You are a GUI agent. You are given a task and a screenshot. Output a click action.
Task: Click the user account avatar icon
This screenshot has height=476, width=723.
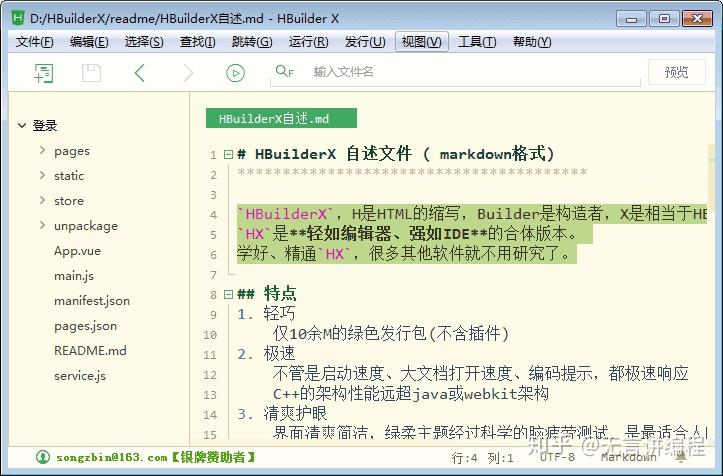coord(43,457)
